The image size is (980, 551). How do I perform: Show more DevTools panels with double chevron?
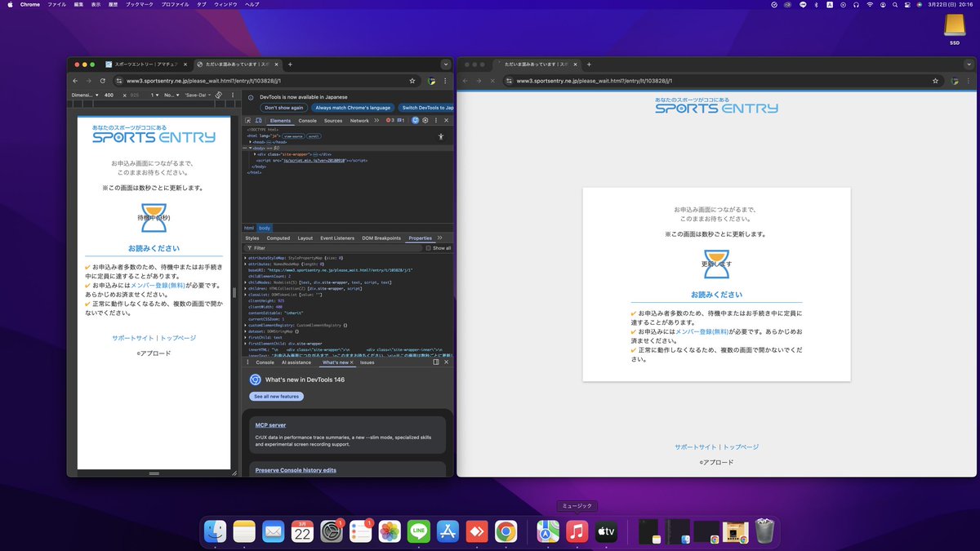tap(376, 121)
